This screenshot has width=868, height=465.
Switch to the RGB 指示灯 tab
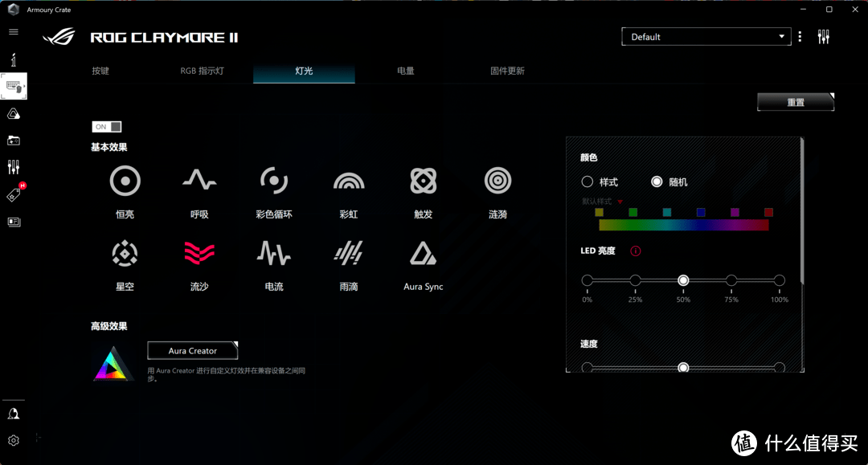[202, 71]
